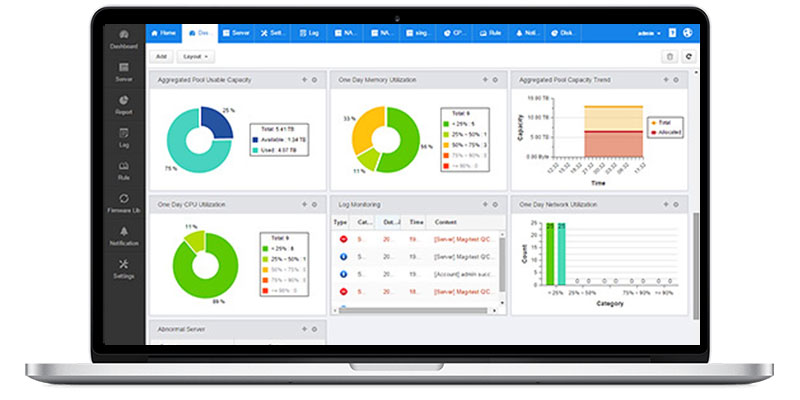Open the Firmware Lib sidebar icon
Image resolution: width=800 pixels, height=400 pixels.
(123, 198)
